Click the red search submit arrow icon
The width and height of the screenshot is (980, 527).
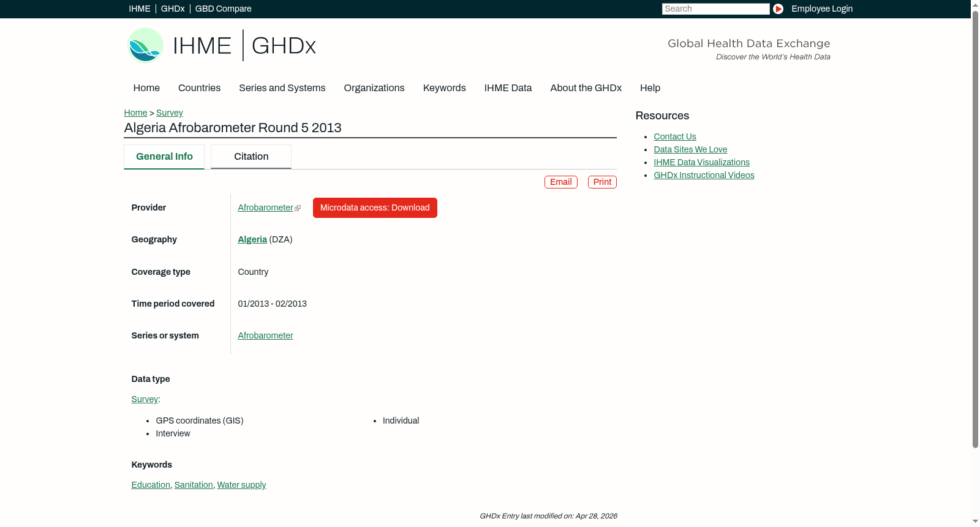(x=778, y=9)
